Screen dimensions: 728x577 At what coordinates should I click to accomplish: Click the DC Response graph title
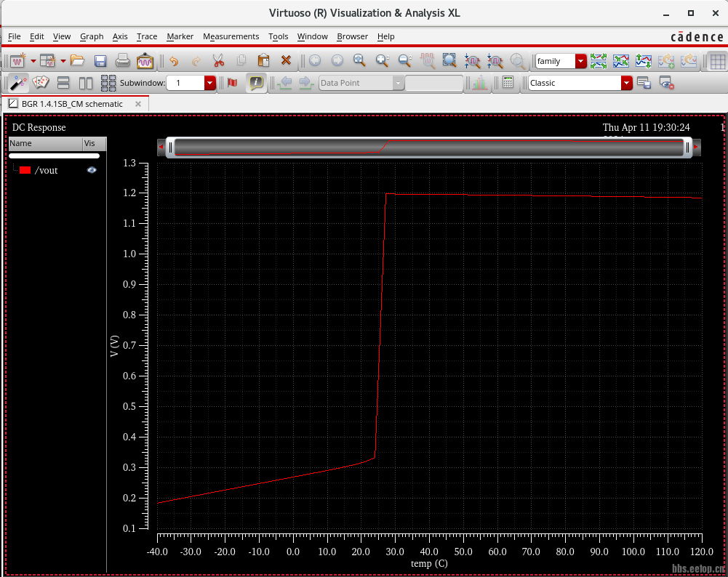(39, 127)
